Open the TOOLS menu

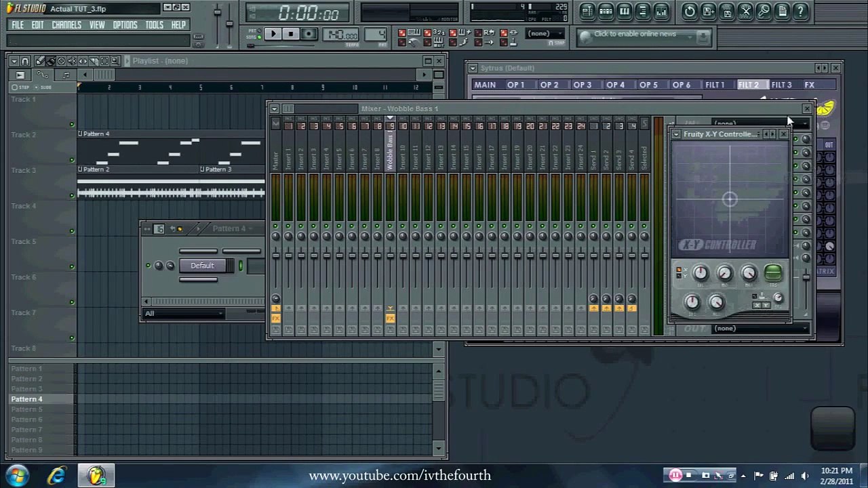[x=154, y=24]
